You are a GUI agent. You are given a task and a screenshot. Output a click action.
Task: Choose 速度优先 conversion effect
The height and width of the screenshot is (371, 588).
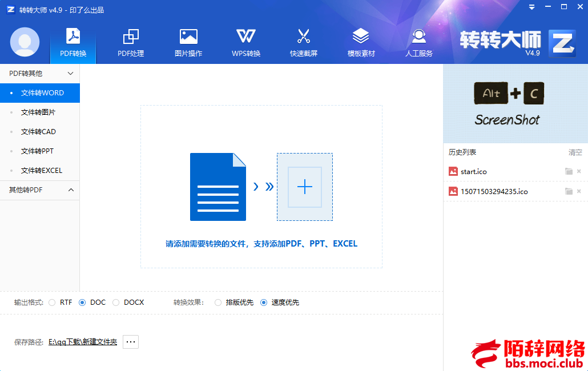pyautogui.click(x=264, y=303)
